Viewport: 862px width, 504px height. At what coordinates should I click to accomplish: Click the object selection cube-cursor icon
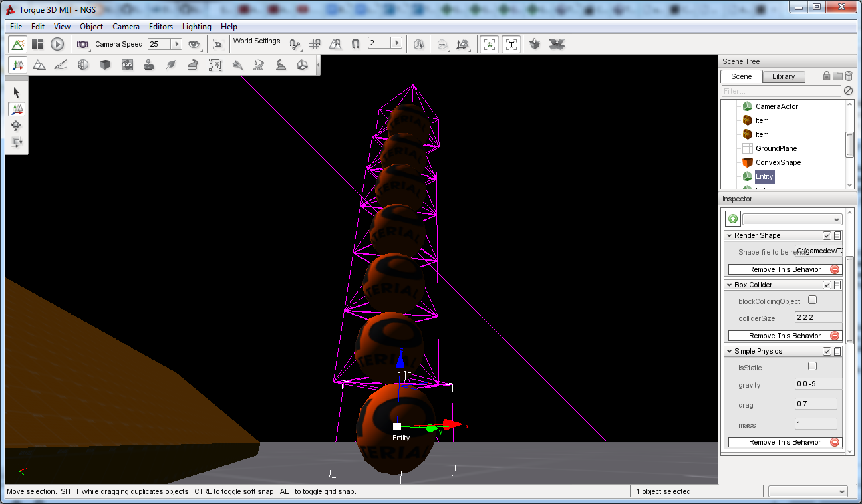pos(418,44)
